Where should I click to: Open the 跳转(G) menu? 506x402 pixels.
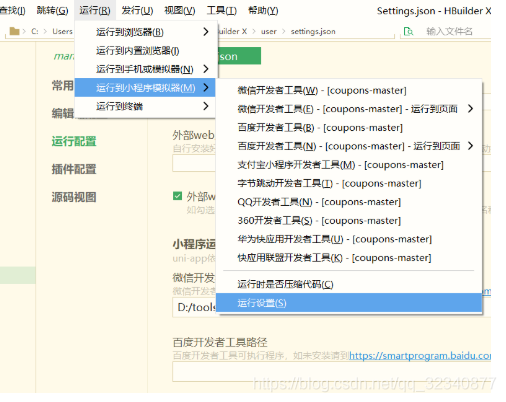coord(52,11)
